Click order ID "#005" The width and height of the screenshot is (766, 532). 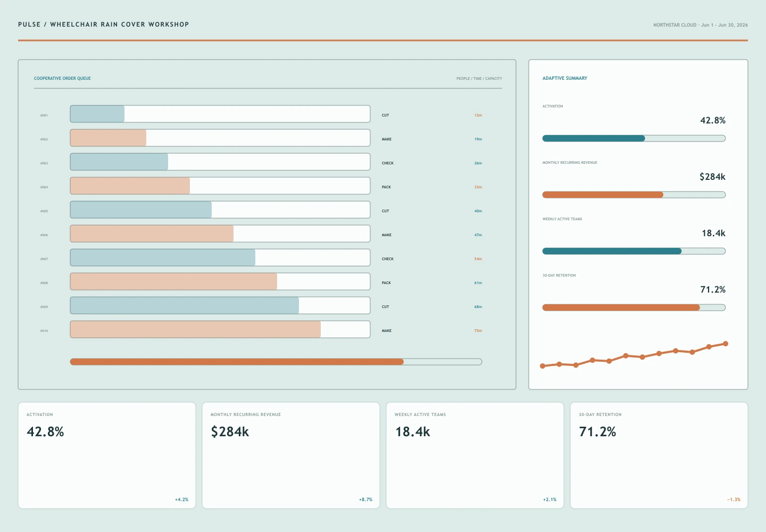tap(44, 211)
